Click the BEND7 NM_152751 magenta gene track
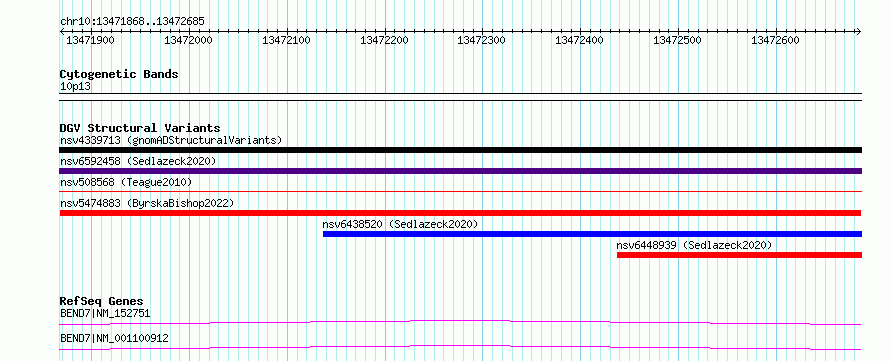Viewport: 890px width, 361px height. [460, 322]
